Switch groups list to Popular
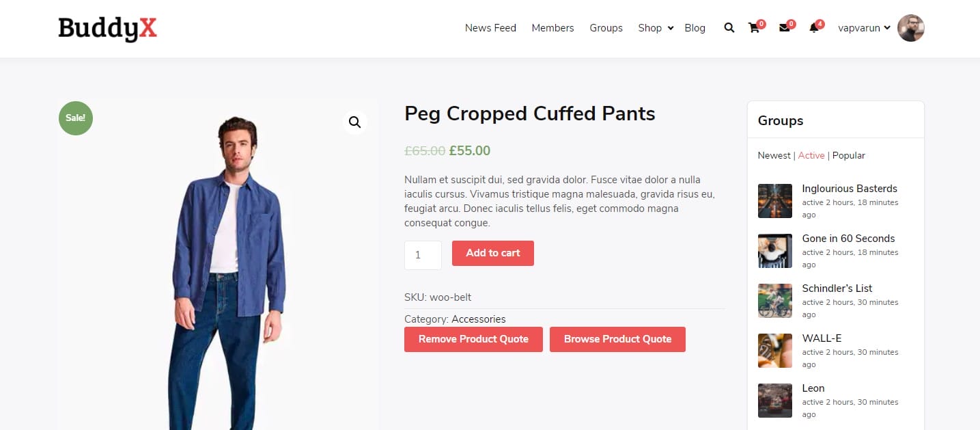Screen dimensions: 980x430 (x=848, y=155)
